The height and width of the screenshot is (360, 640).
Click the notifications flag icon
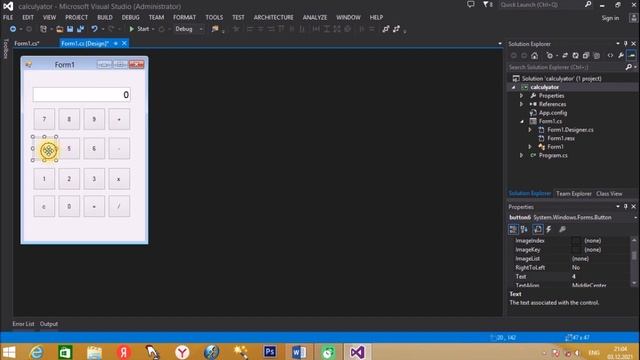coord(487,4)
